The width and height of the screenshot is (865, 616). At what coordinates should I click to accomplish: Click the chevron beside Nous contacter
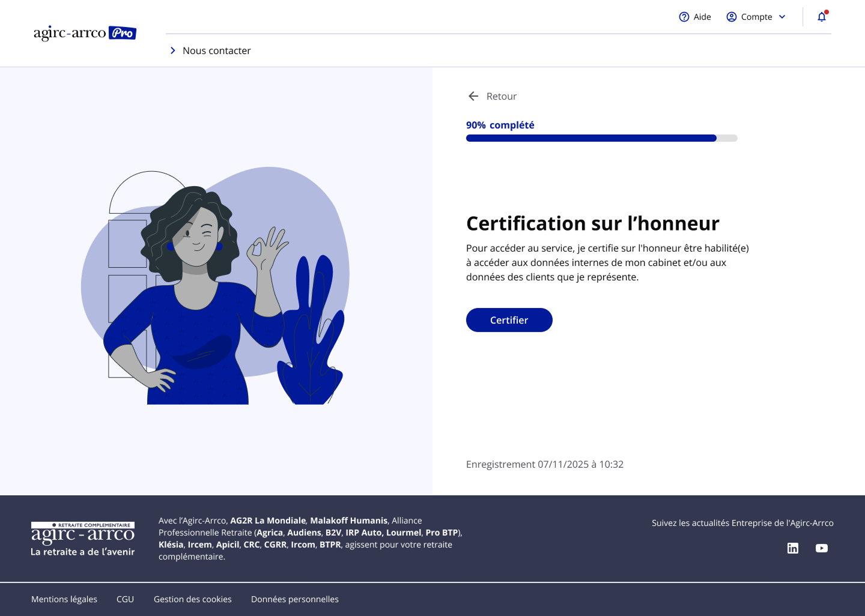coord(173,50)
